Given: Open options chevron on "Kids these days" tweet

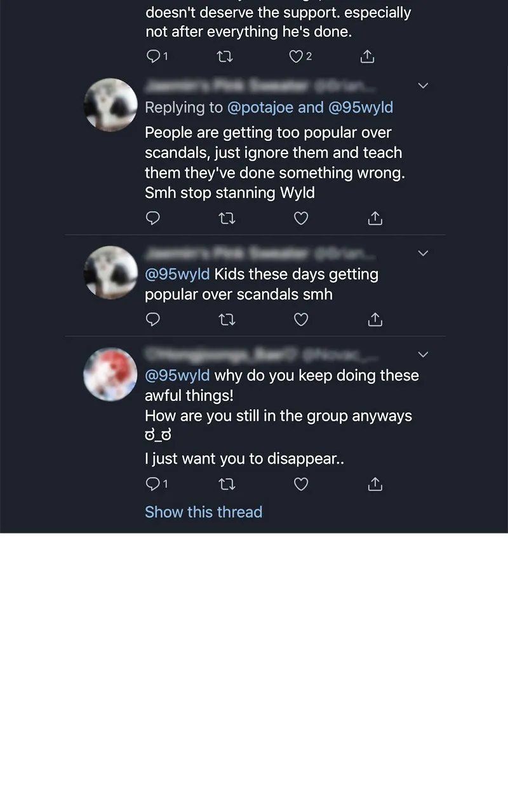Looking at the screenshot, I should [x=423, y=253].
